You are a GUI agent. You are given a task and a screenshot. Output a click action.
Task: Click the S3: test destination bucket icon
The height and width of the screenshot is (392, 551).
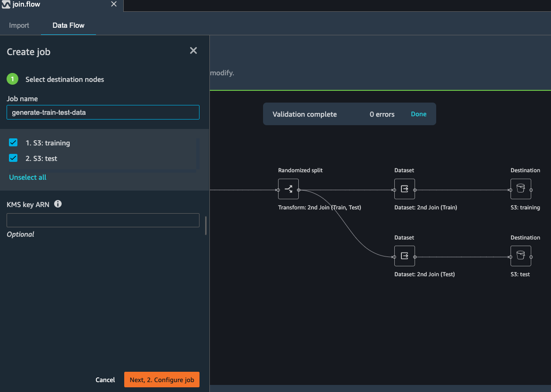click(521, 256)
